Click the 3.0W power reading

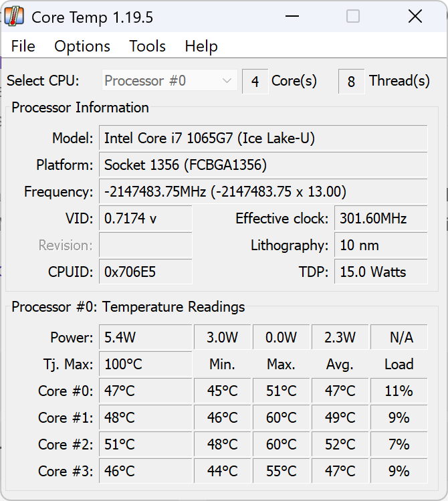click(222, 337)
